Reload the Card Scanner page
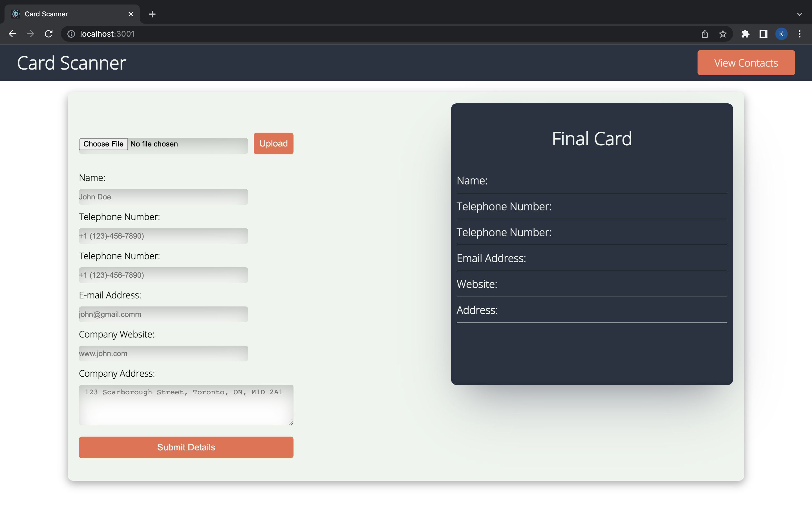This screenshot has height=507, width=812. click(49, 34)
